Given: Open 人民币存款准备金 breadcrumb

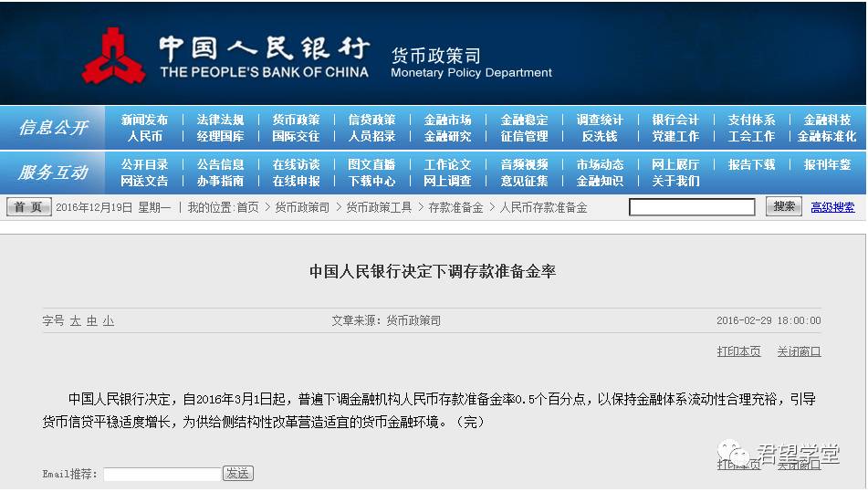Looking at the screenshot, I should pos(543,207).
